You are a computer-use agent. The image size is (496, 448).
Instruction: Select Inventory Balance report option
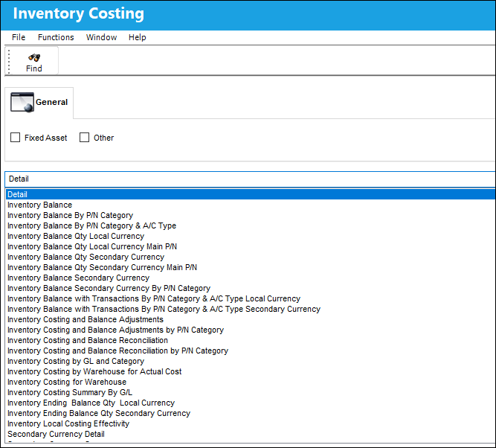pos(250,205)
